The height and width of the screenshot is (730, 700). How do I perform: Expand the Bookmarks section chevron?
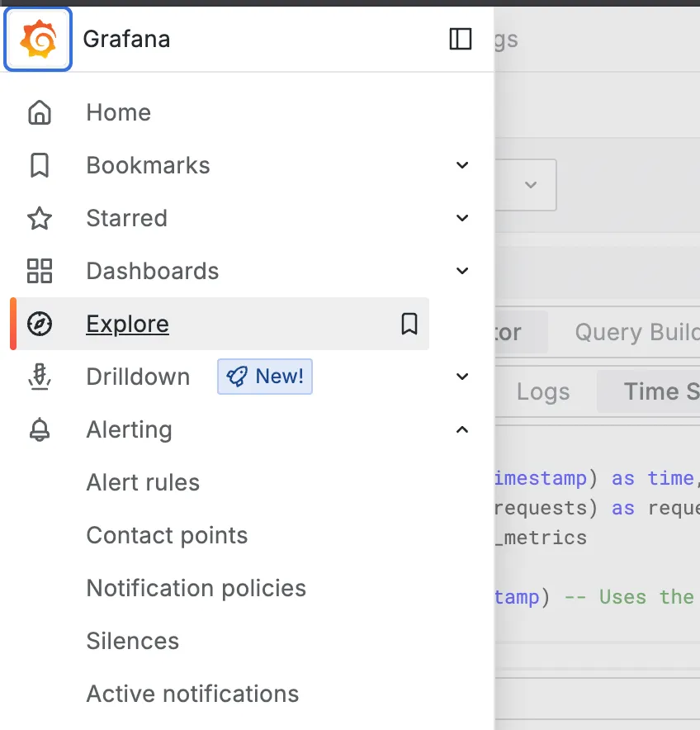point(462,165)
